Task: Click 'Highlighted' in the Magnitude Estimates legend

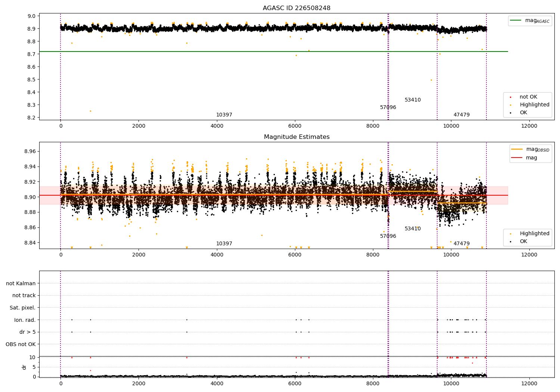Action: click(x=534, y=234)
